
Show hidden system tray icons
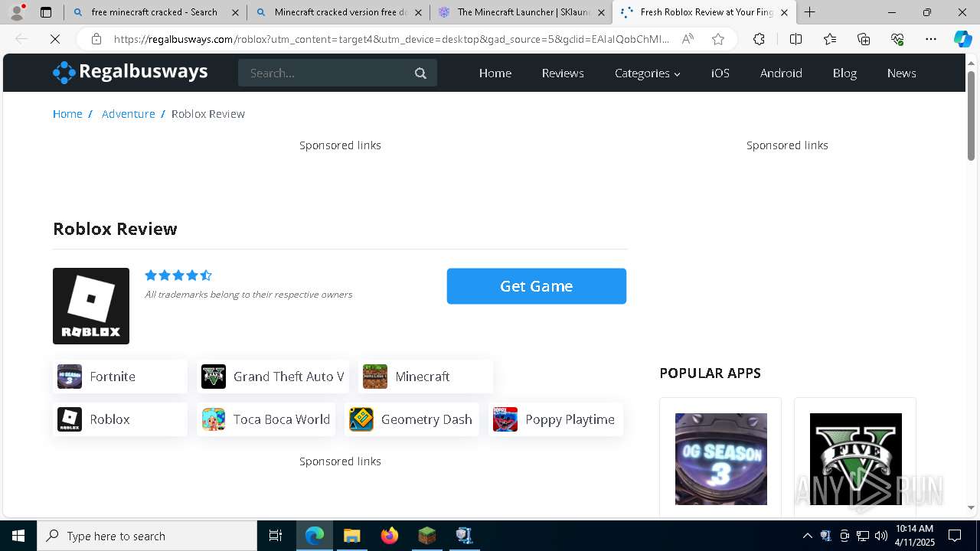(807, 536)
